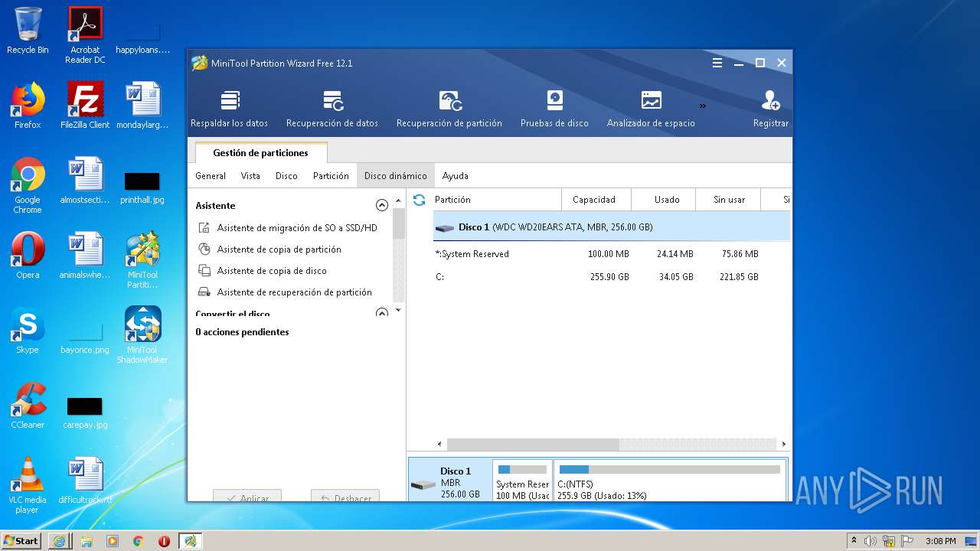This screenshot has width=980, height=551.
Task: Open MiniTool ShadowMaker desktop shortcut
Action: pyautogui.click(x=142, y=335)
